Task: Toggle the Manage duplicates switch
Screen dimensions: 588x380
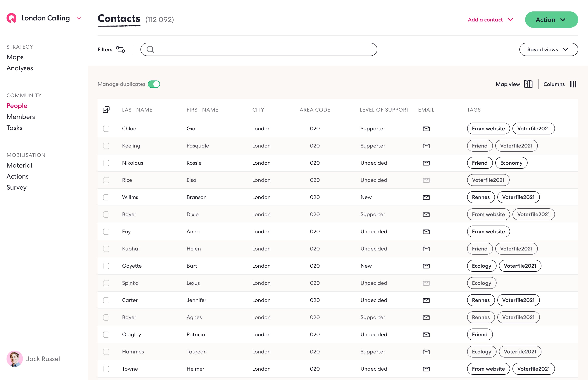Action: point(154,84)
